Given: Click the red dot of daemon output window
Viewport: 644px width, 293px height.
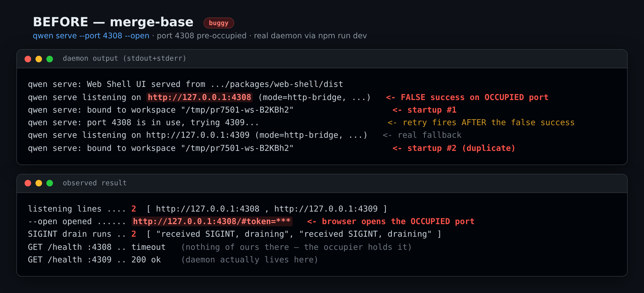Looking at the screenshot, I should coord(28,59).
